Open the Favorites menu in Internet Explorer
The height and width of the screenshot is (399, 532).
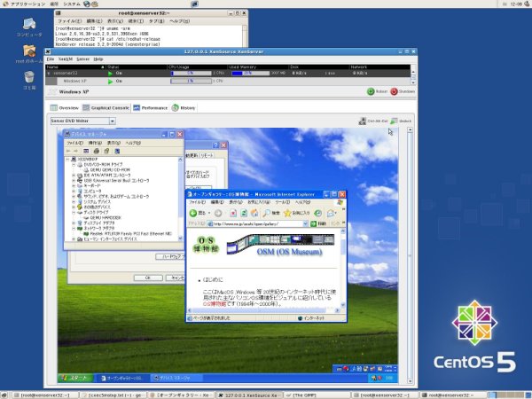click(x=259, y=202)
